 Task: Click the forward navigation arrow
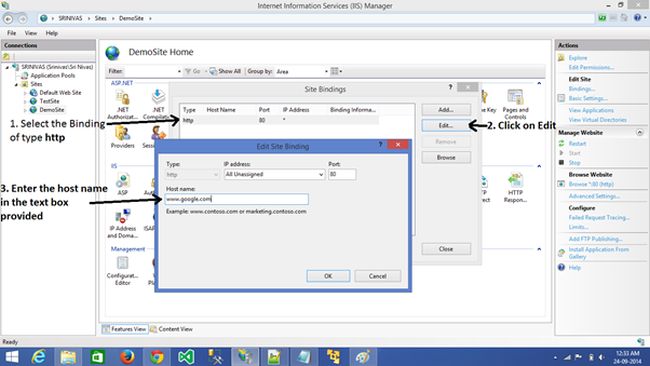coord(22,19)
